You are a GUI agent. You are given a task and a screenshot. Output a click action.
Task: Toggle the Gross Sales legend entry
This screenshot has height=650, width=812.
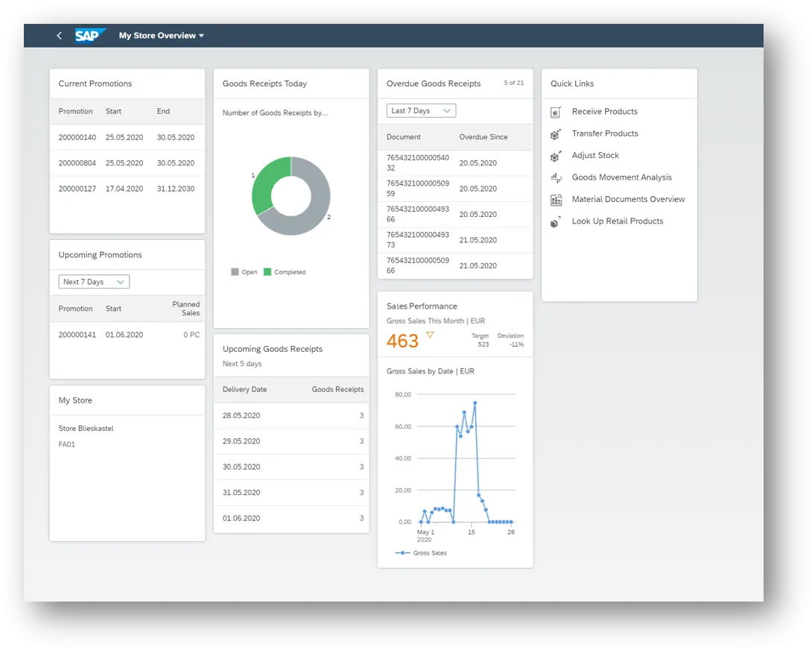click(x=423, y=553)
